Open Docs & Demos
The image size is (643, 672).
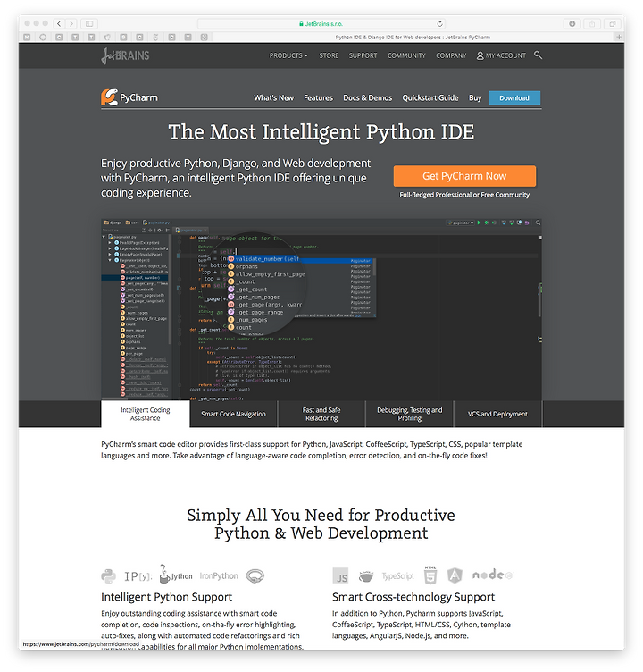368,97
